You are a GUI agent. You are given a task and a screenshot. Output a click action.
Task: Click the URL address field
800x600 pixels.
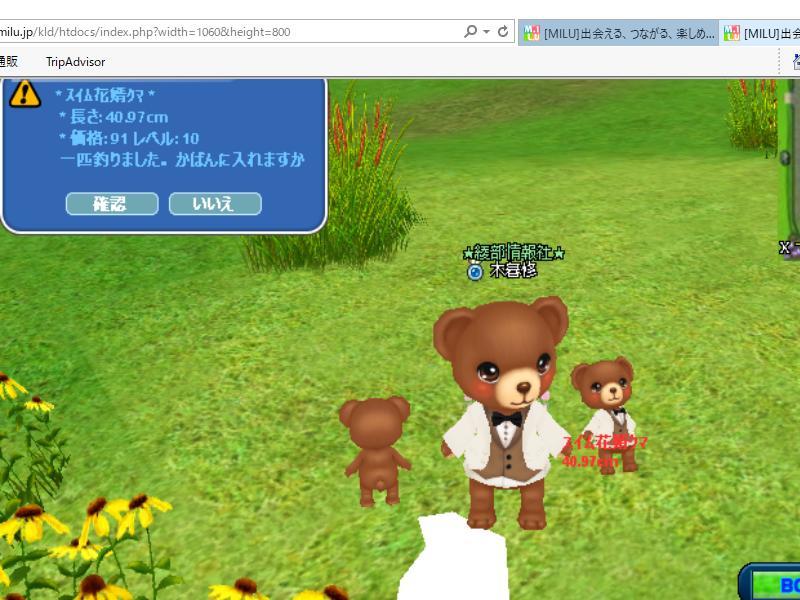click(x=230, y=31)
